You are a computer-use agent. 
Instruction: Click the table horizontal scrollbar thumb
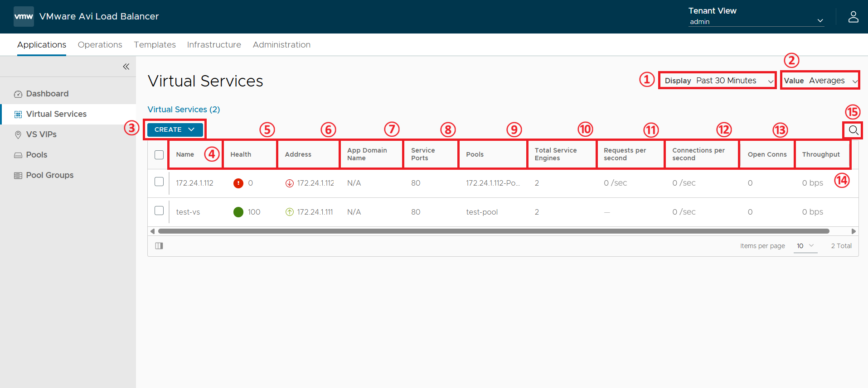point(494,231)
